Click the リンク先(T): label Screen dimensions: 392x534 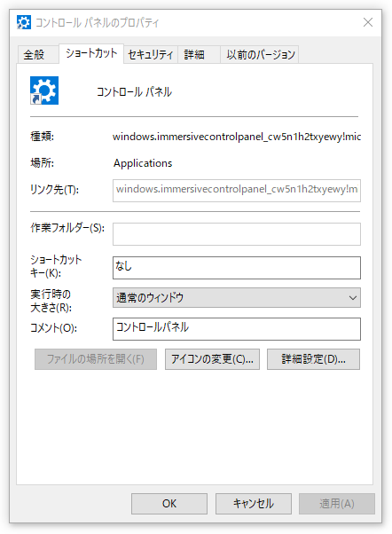tap(54, 190)
